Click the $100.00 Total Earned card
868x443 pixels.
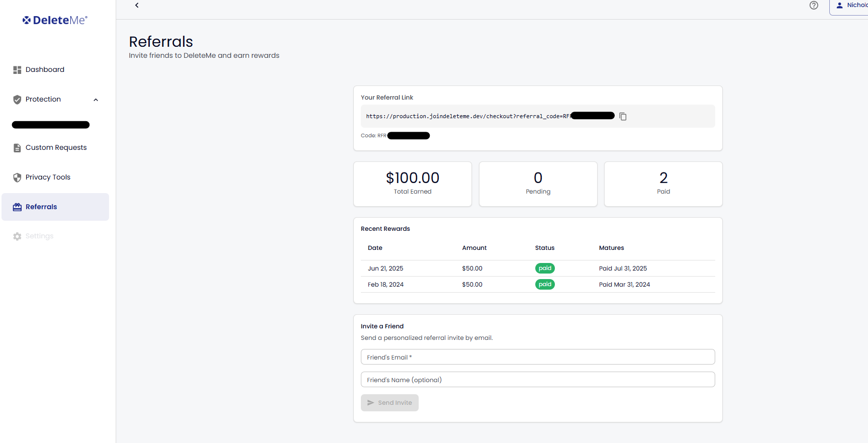[x=413, y=184]
